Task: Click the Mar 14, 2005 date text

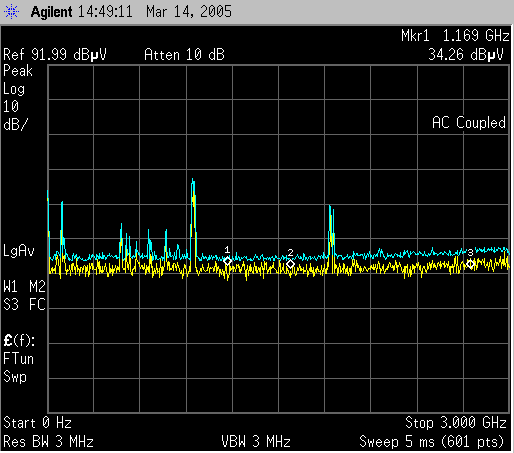Action: [189, 12]
